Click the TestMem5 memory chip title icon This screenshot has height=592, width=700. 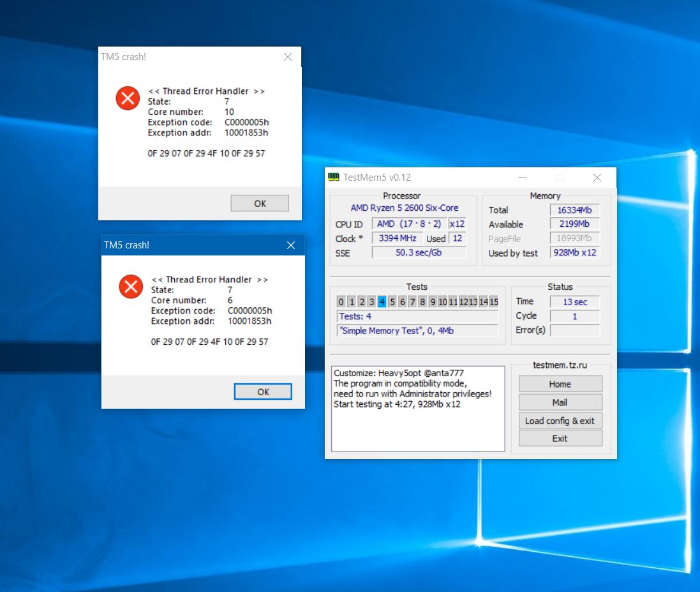(x=334, y=177)
